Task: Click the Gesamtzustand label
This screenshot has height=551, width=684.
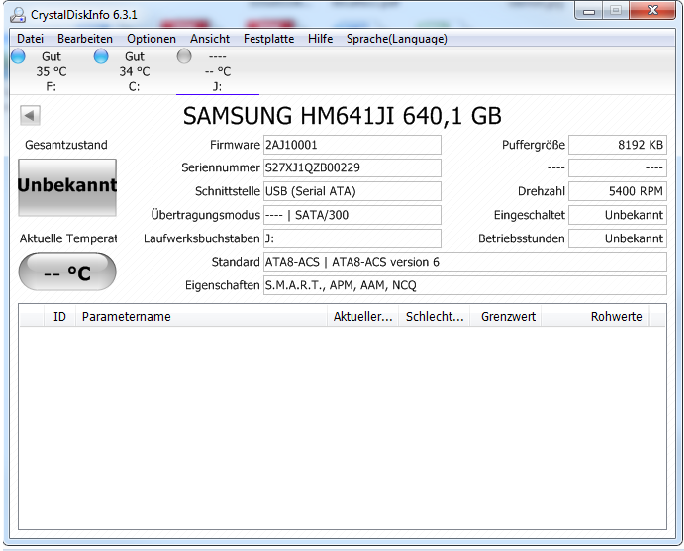Action: coord(66,145)
